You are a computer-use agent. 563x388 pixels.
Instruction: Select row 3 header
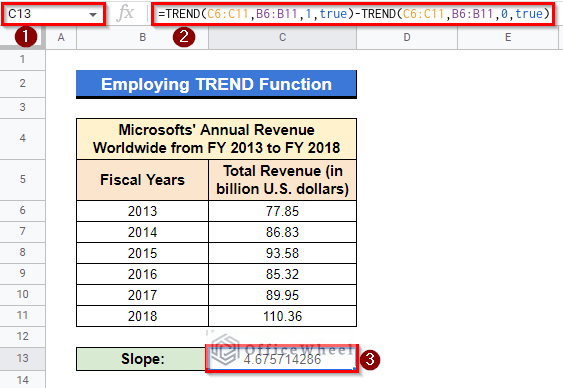[23, 108]
